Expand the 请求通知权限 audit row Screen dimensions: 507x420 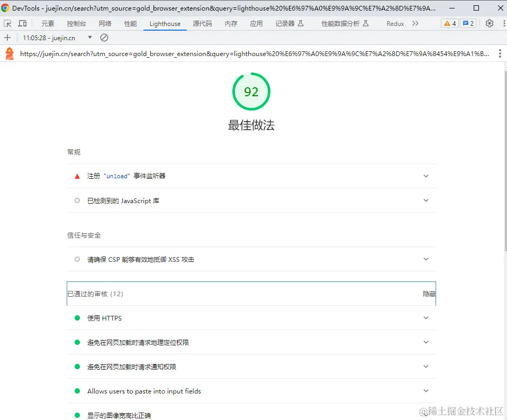(251, 367)
